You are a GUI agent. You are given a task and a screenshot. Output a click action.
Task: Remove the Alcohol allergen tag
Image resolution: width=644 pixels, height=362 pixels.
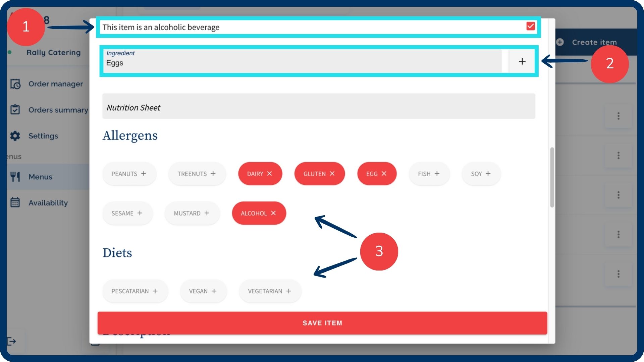coord(273,213)
